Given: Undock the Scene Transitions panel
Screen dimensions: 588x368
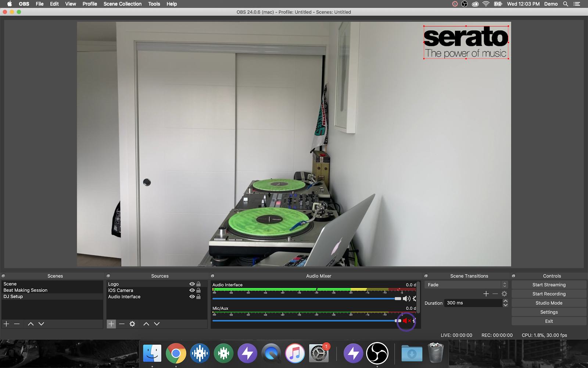Looking at the screenshot, I should point(426,276).
